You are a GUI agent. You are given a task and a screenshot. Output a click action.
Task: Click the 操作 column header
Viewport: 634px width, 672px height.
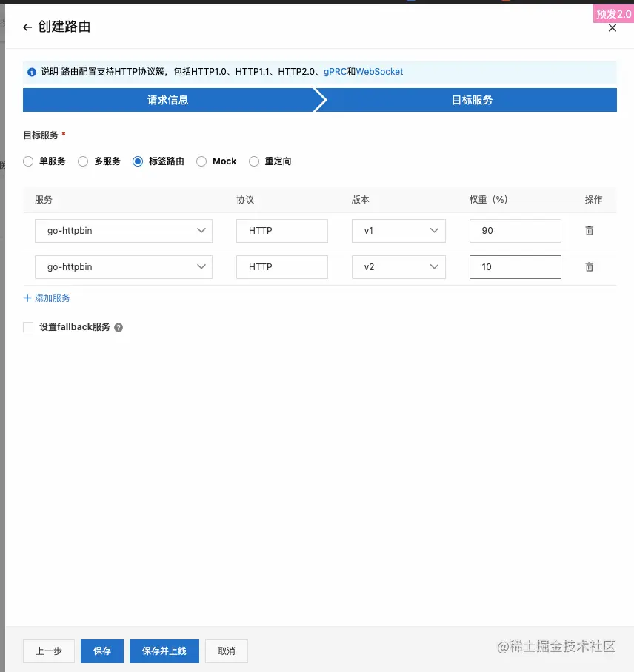(594, 200)
